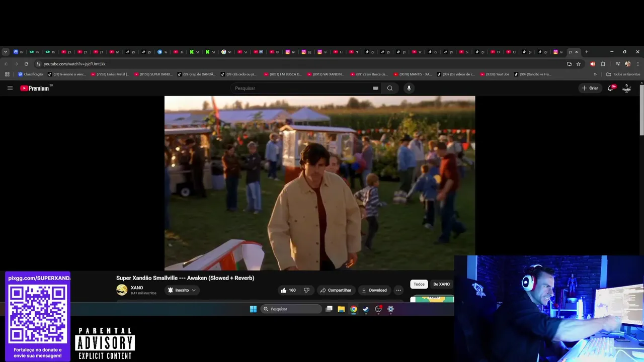Bookmark this page with the star icon
The height and width of the screenshot is (362, 644).
579,64
